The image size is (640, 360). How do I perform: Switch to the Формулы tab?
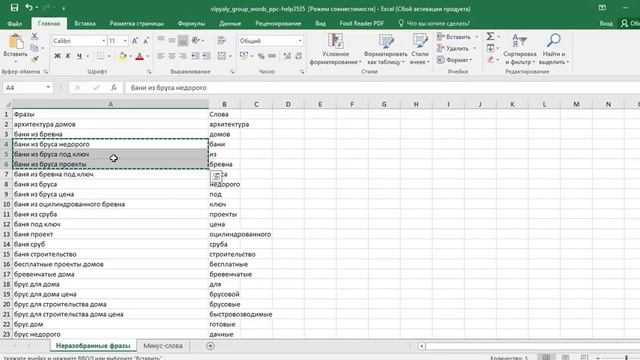point(191,23)
